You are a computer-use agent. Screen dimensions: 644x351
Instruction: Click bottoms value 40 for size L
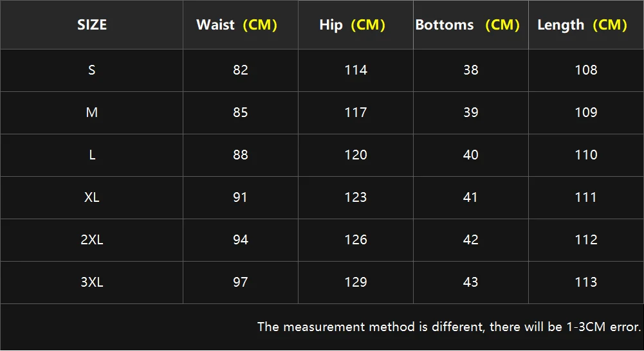pos(471,155)
